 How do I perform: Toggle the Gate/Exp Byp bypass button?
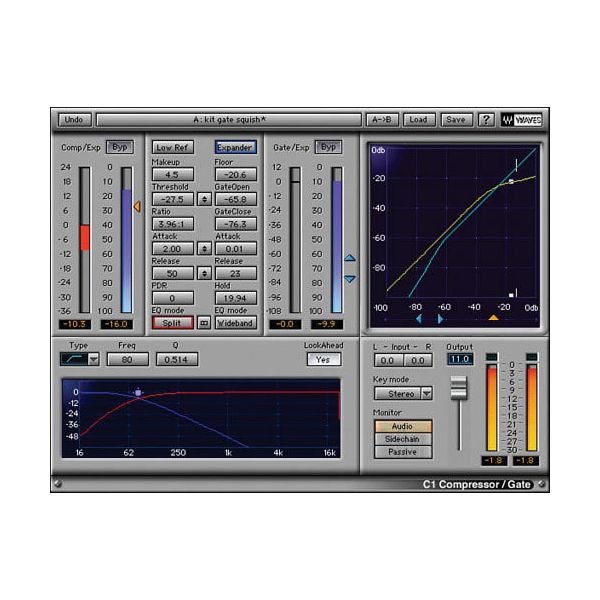pos(328,147)
